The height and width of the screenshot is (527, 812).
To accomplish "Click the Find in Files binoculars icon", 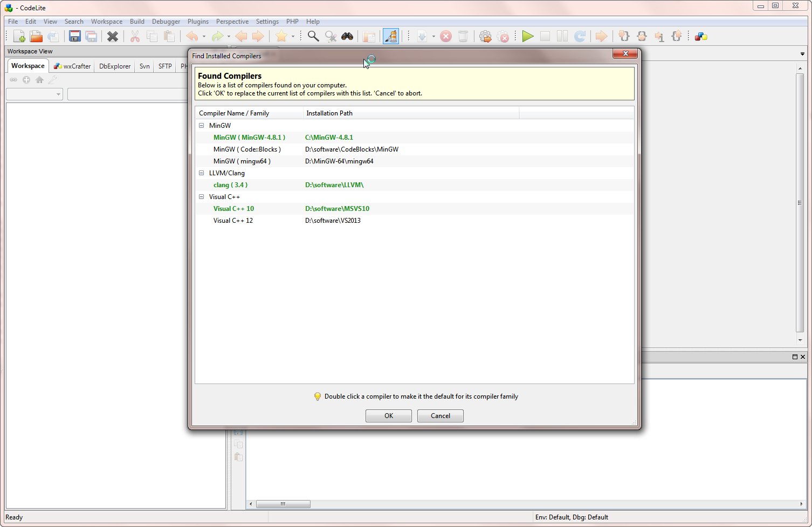I will click(x=347, y=36).
